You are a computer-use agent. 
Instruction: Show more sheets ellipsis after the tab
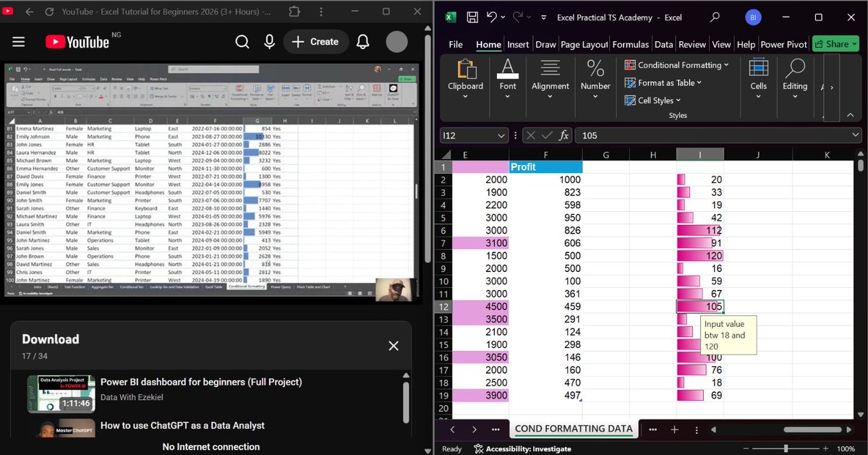[x=653, y=429]
